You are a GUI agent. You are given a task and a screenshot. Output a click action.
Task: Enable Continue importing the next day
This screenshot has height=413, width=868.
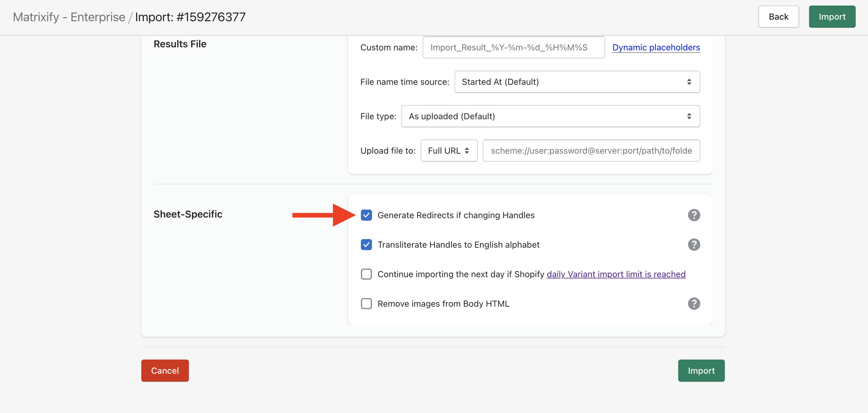tap(366, 274)
